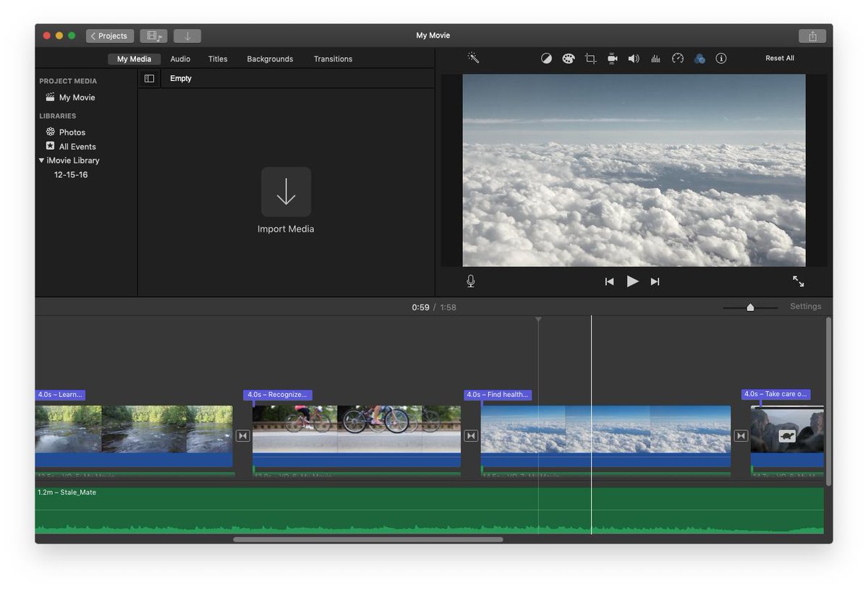This screenshot has height=590, width=868.
Task: Switch to the Backgrounds tab
Action: pos(270,59)
